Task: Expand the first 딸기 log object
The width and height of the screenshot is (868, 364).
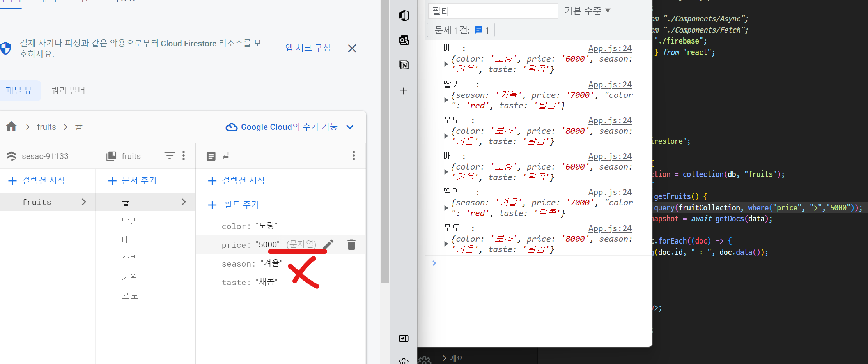Action: tap(446, 100)
